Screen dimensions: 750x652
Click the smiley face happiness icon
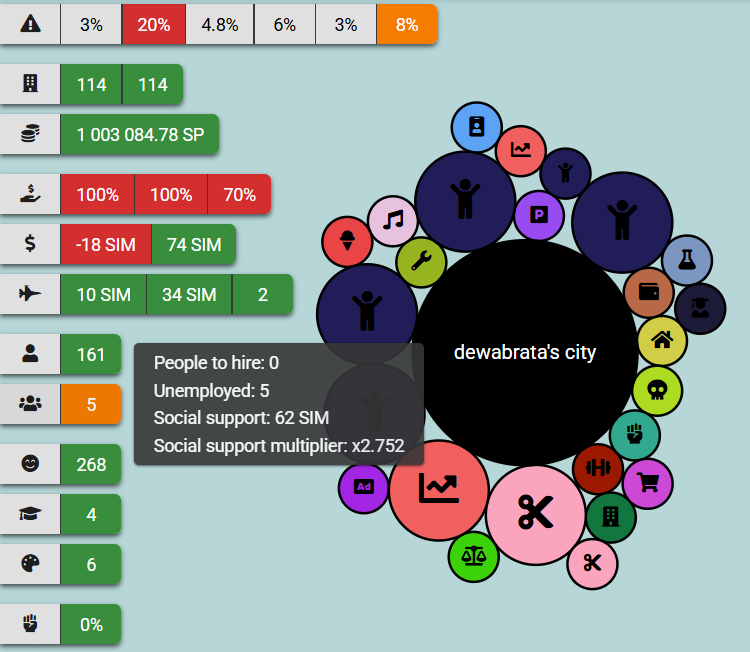30,464
